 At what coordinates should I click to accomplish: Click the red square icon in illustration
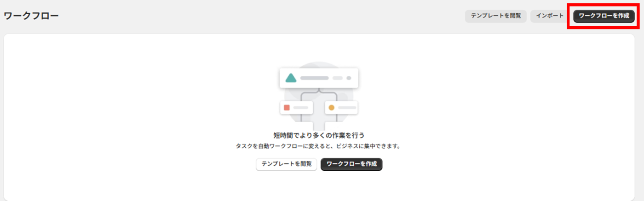[287, 107]
